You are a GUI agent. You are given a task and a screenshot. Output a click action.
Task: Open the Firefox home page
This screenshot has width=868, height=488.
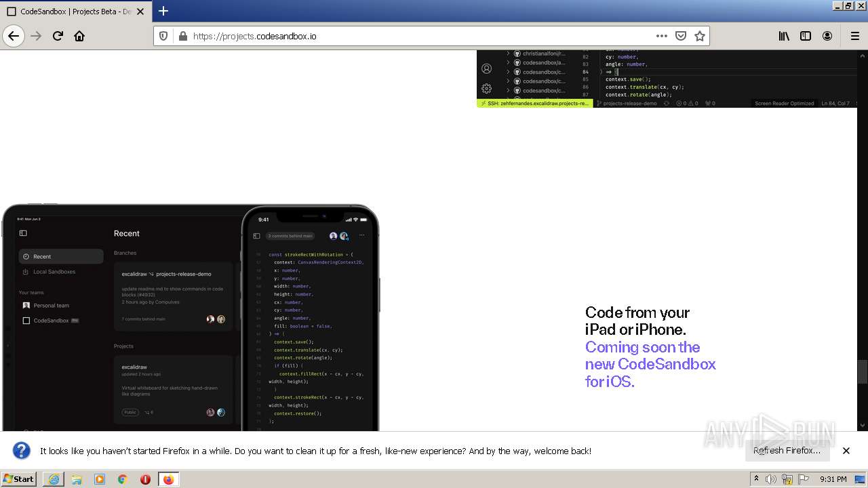79,36
